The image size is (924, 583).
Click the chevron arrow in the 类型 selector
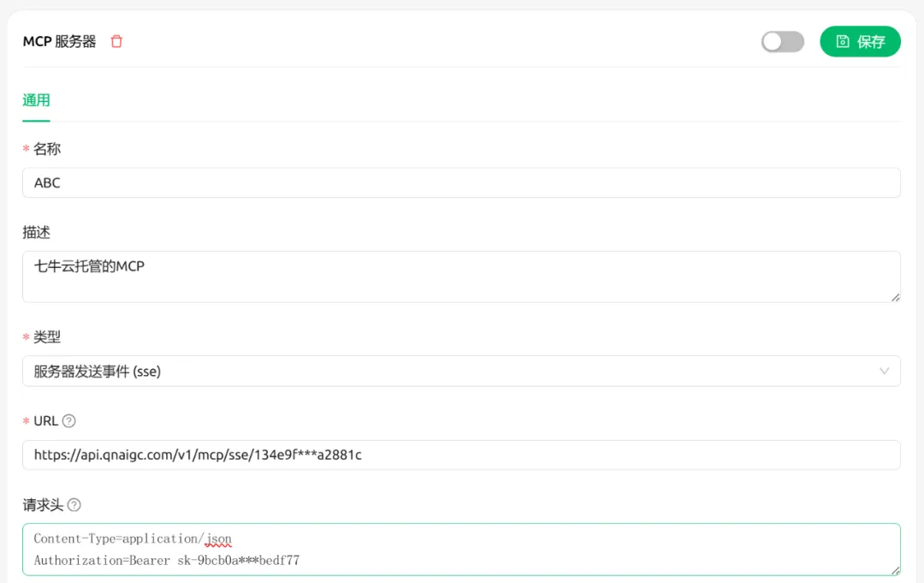tap(884, 372)
